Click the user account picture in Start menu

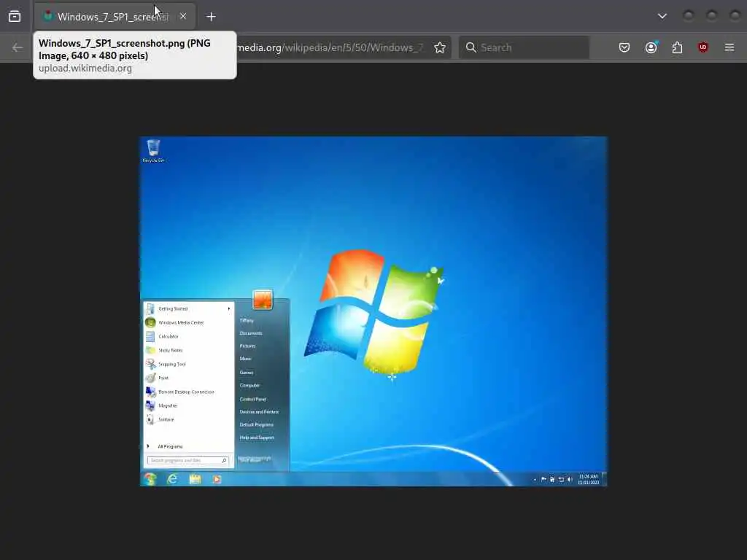pos(263,300)
